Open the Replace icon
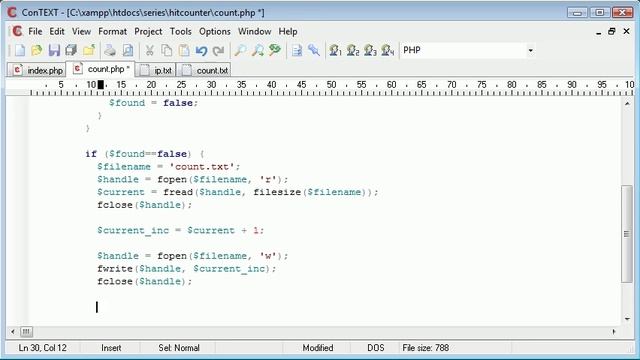640x360 pixels. (275, 50)
